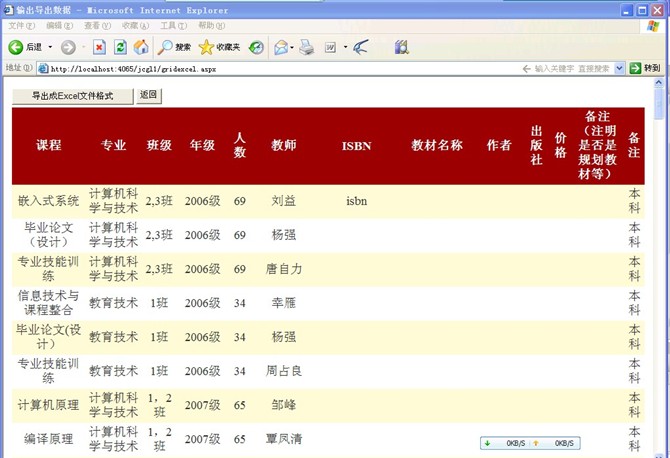The width and height of the screenshot is (670, 458).
Task: Click teacher name 覃凤清
Action: coord(284,439)
